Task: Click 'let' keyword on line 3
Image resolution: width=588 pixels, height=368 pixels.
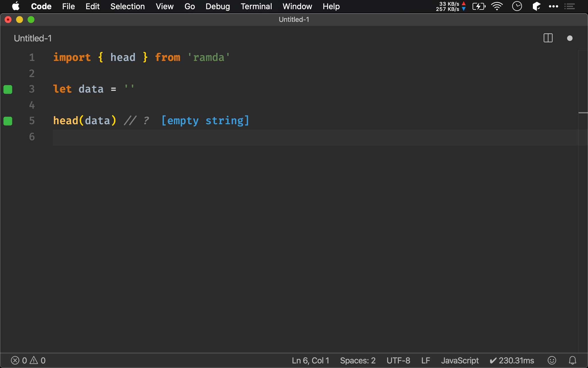Action: [62, 89]
